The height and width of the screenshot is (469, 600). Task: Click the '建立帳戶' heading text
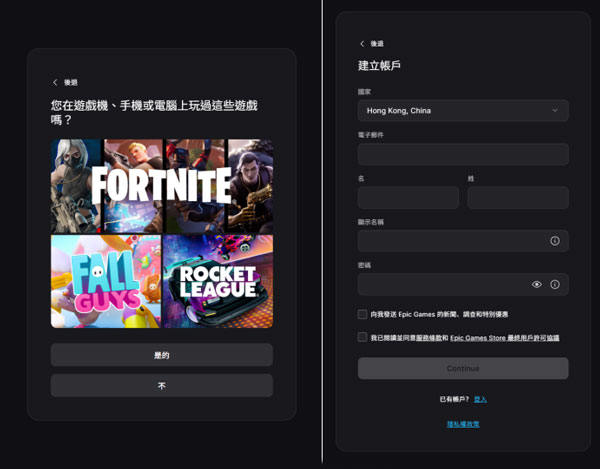pos(379,65)
